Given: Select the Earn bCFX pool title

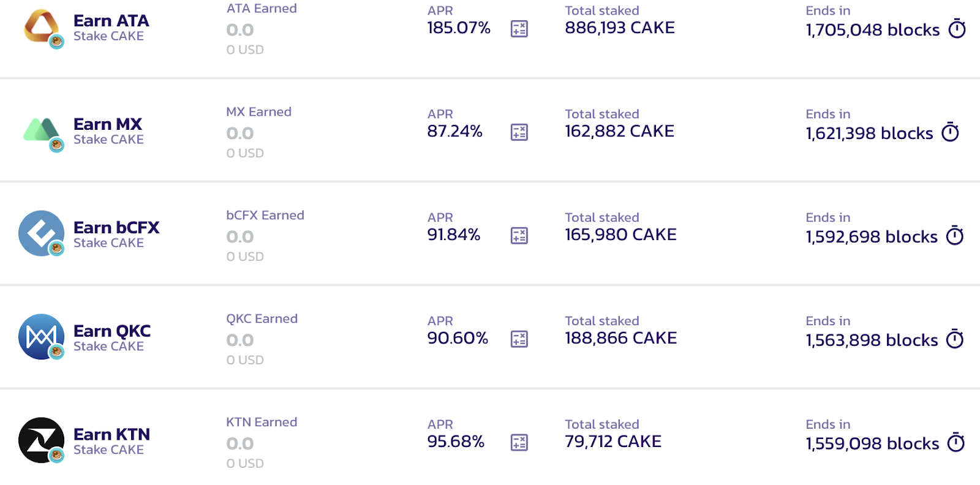Looking at the screenshot, I should (x=116, y=228).
